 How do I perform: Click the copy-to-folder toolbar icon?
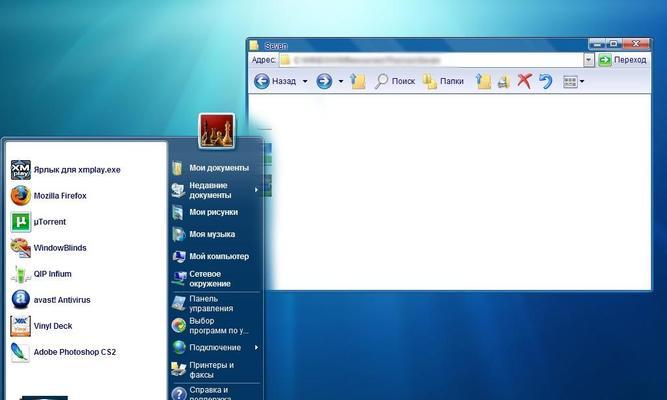[x=504, y=81]
